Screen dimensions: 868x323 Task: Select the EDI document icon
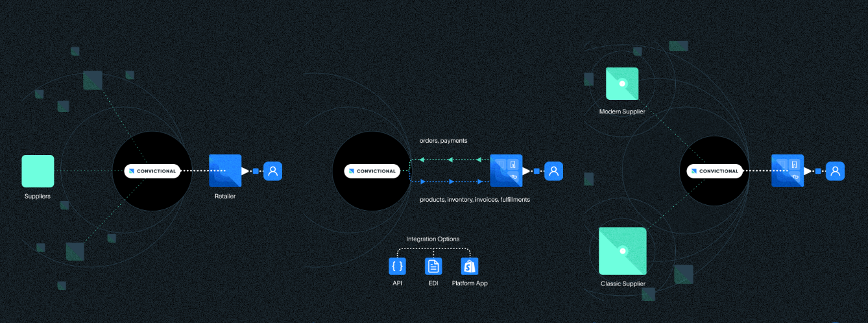pyautogui.click(x=433, y=266)
